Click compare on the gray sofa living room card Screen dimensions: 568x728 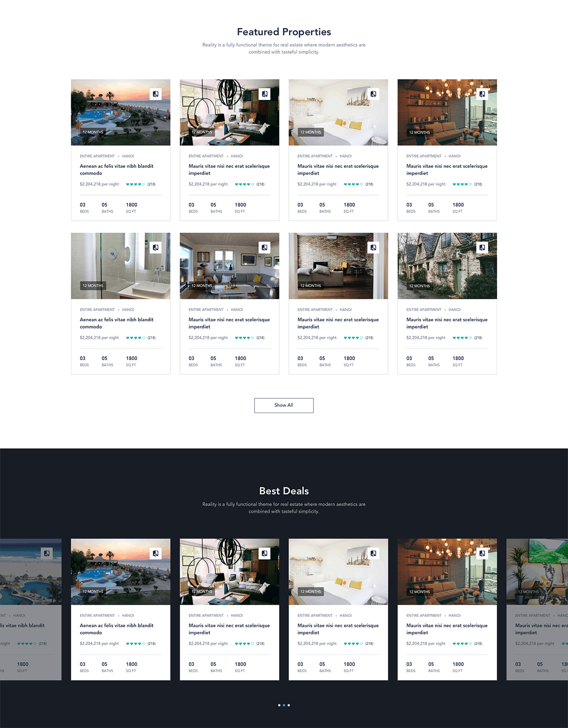tap(265, 247)
